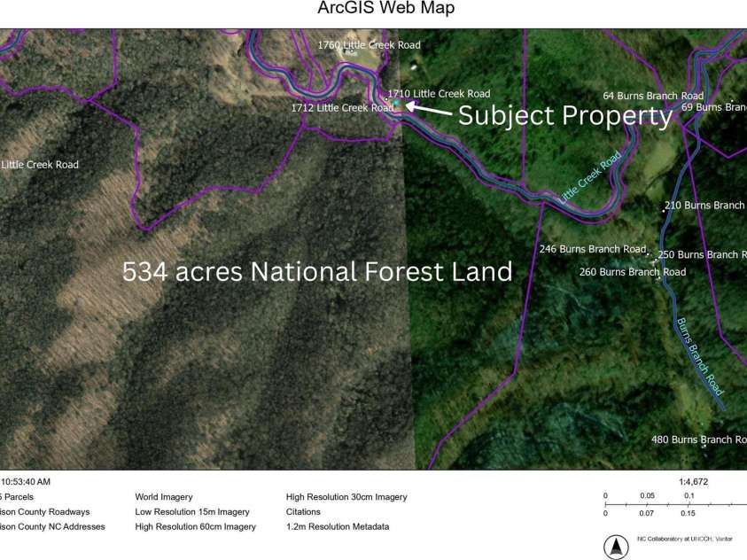The height and width of the screenshot is (560, 747).
Task: Click the 10:53:40 AM timestamp
Action: pyautogui.click(x=25, y=482)
